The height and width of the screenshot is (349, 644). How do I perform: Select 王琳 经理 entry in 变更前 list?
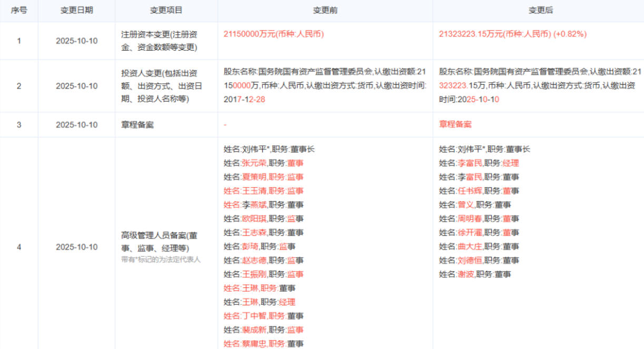click(x=259, y=302)
